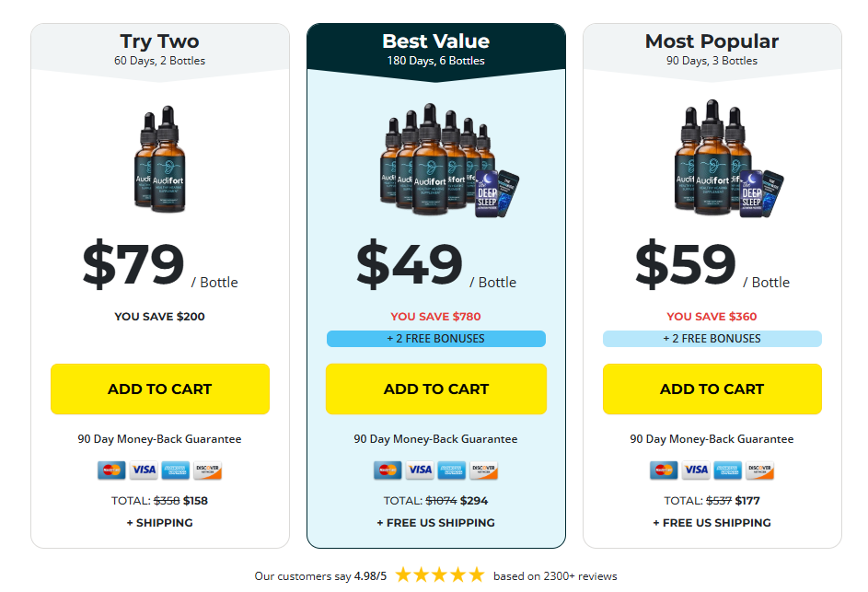Add the three-bottle Most Popular package to cart
The image size is (868, 592).
[712, 389]
